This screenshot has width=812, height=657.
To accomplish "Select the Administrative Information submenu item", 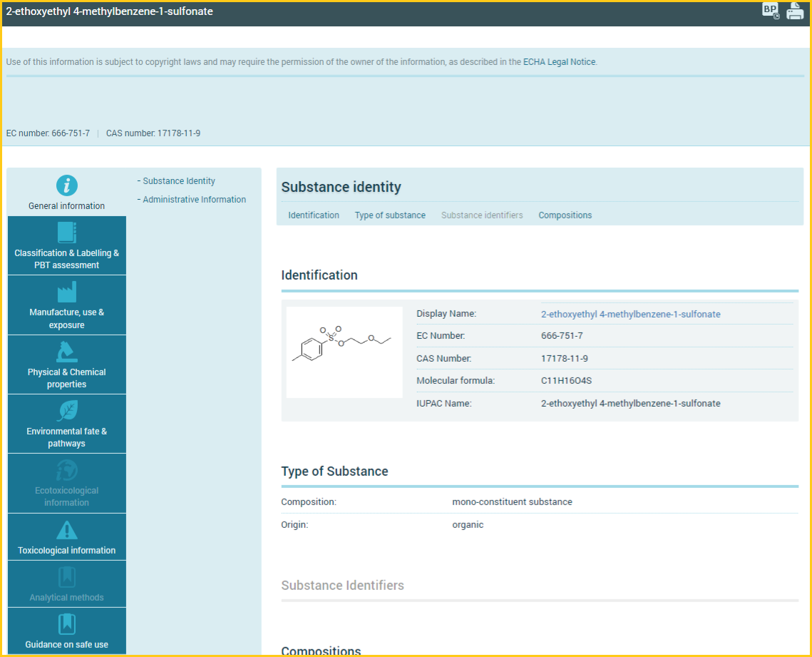I will tap(194, 200).
